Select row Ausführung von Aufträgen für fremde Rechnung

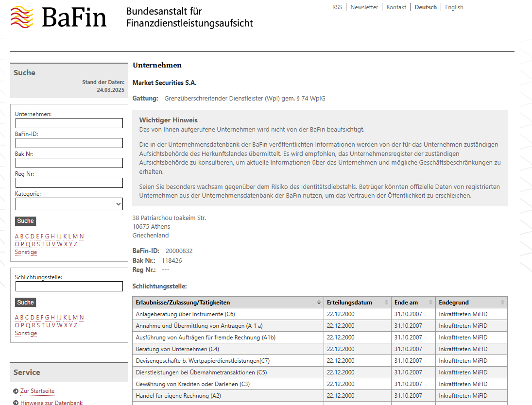(320, 337)
